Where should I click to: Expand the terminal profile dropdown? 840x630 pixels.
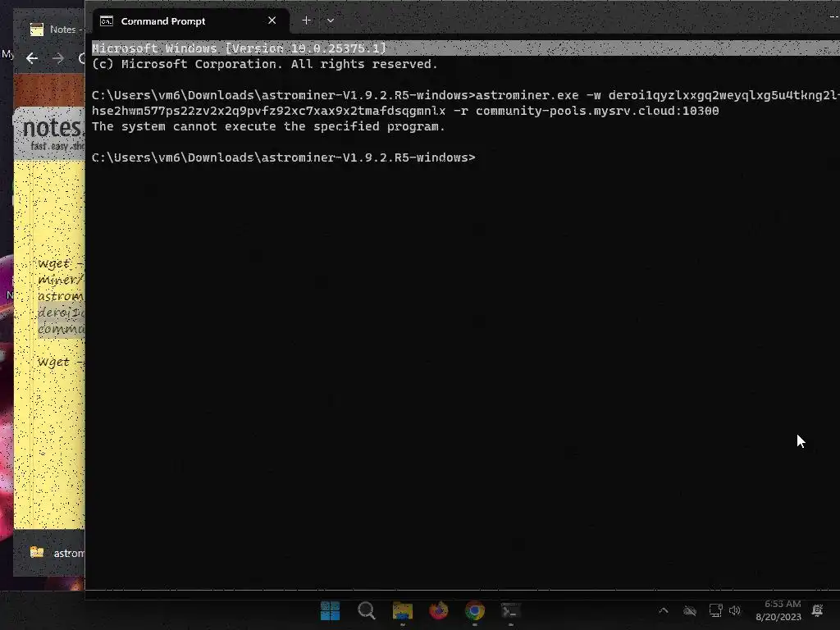pyautogui.click(x=331, y=21)
